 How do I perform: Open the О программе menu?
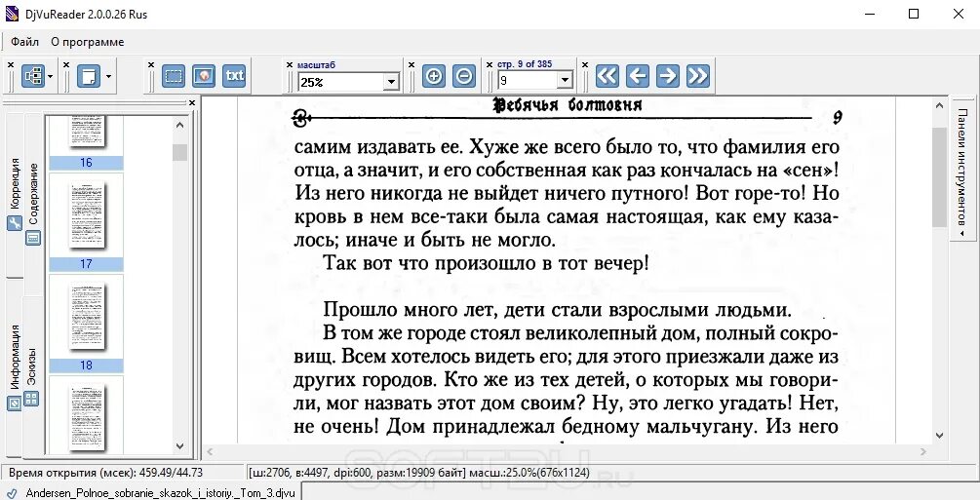point(88,42)
